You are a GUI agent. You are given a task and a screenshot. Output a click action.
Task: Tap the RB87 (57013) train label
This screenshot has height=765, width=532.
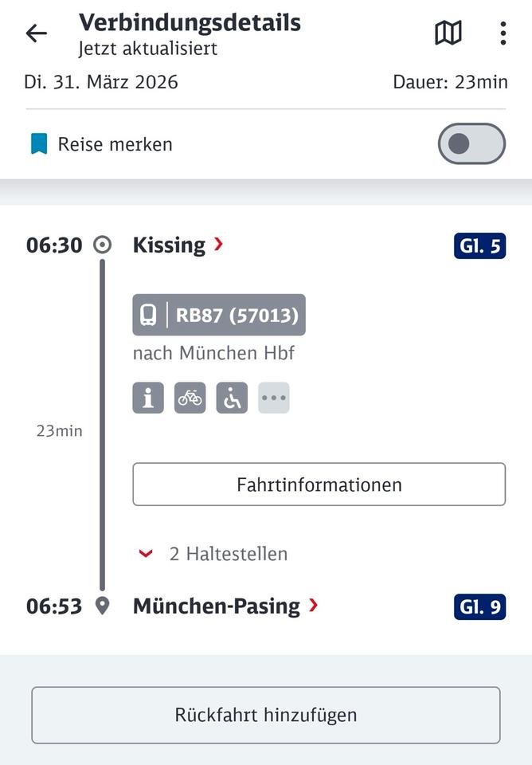click(x=237, y=316)
